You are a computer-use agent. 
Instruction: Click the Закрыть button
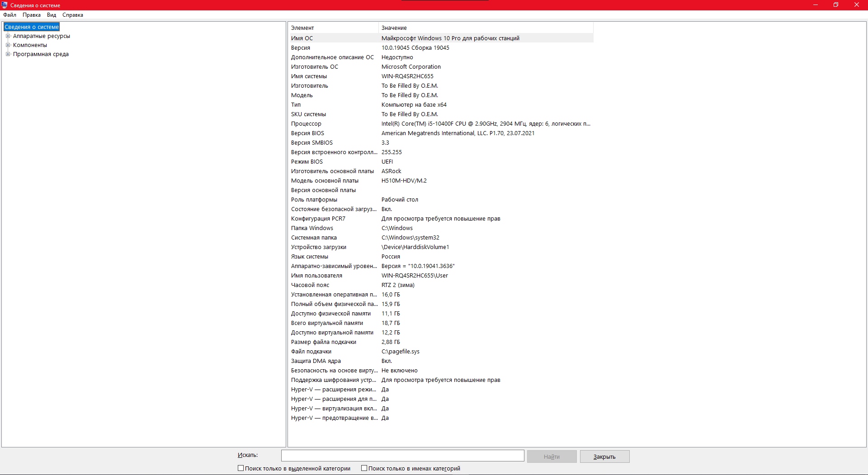[604, 456]
